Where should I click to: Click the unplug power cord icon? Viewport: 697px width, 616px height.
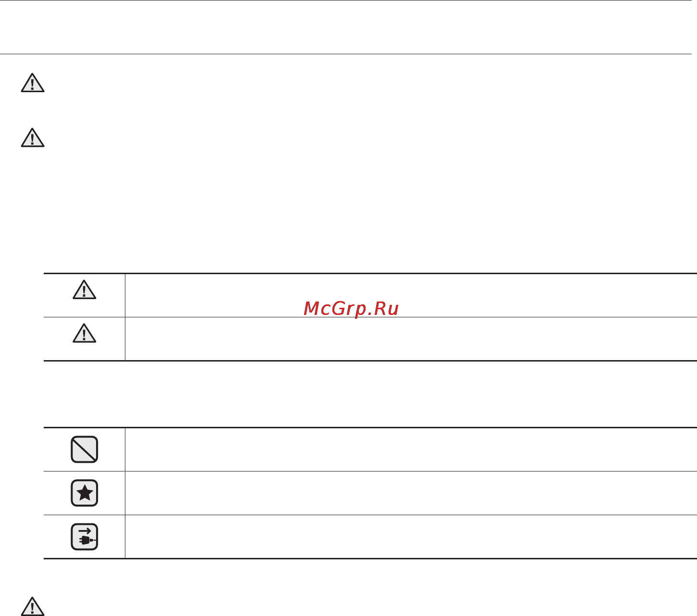tap(85, 537)
